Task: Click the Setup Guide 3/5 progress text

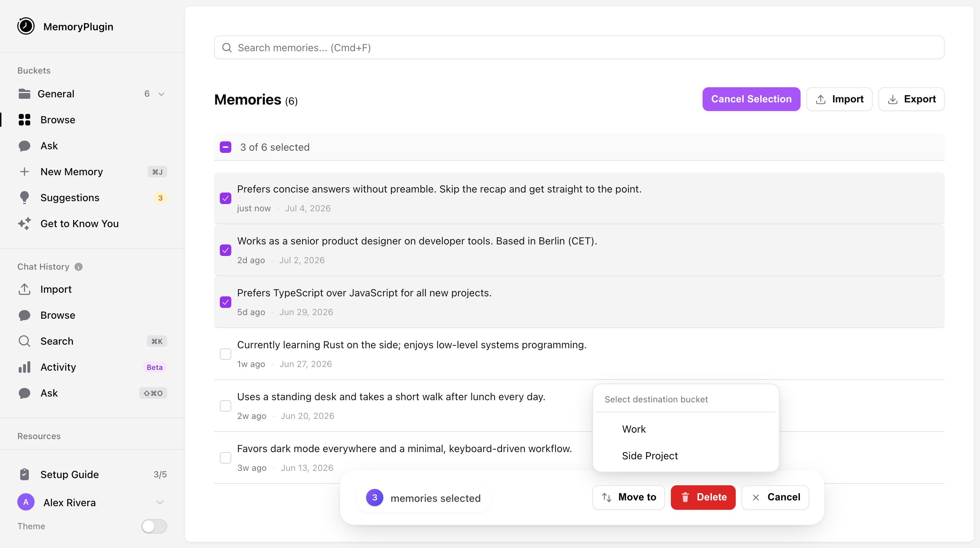Action: pos(160,474)
